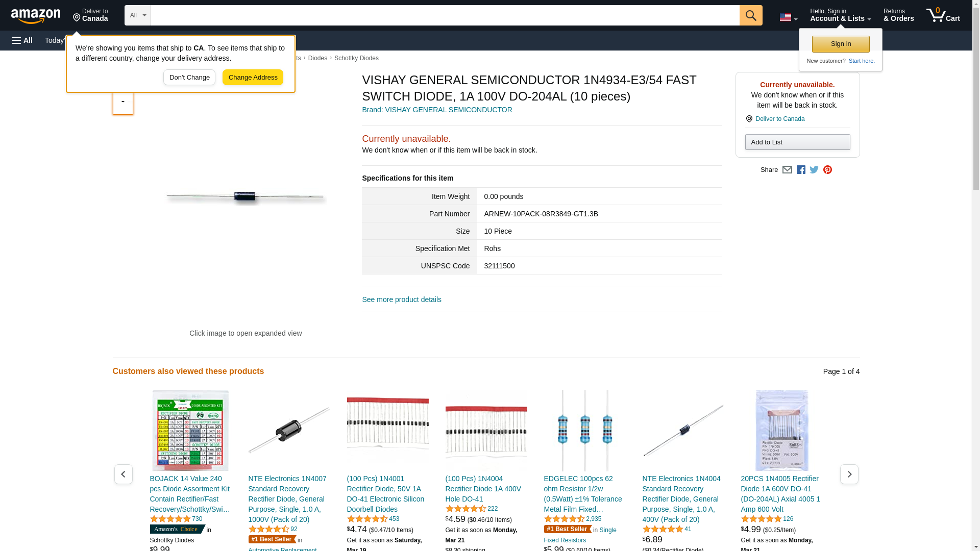The image size is (980, 551).
Task: Open the language flag dropdown
Action: coord(788,17)
